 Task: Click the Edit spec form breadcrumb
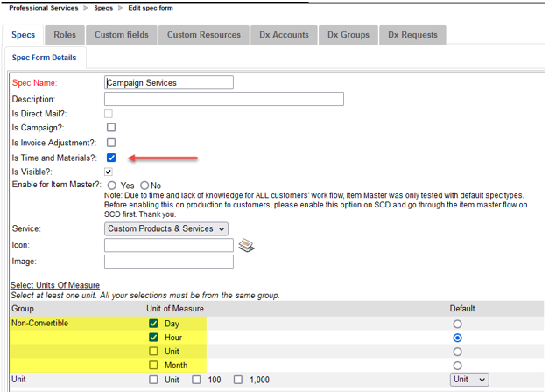pos(151,8)
